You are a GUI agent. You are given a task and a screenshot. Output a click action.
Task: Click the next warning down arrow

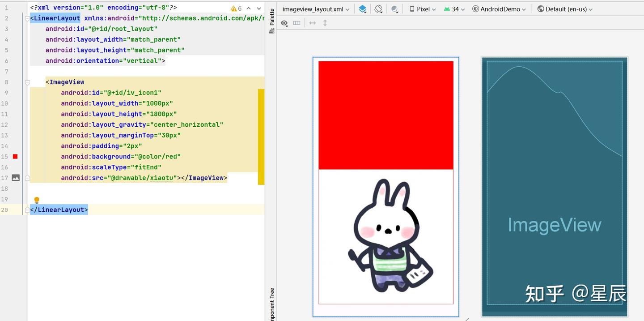point(258,8)
